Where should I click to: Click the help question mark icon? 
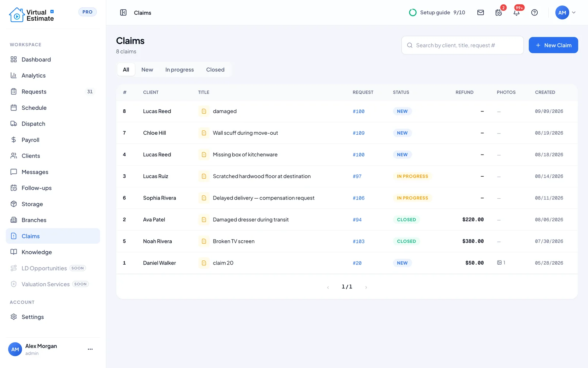(534, 13)
